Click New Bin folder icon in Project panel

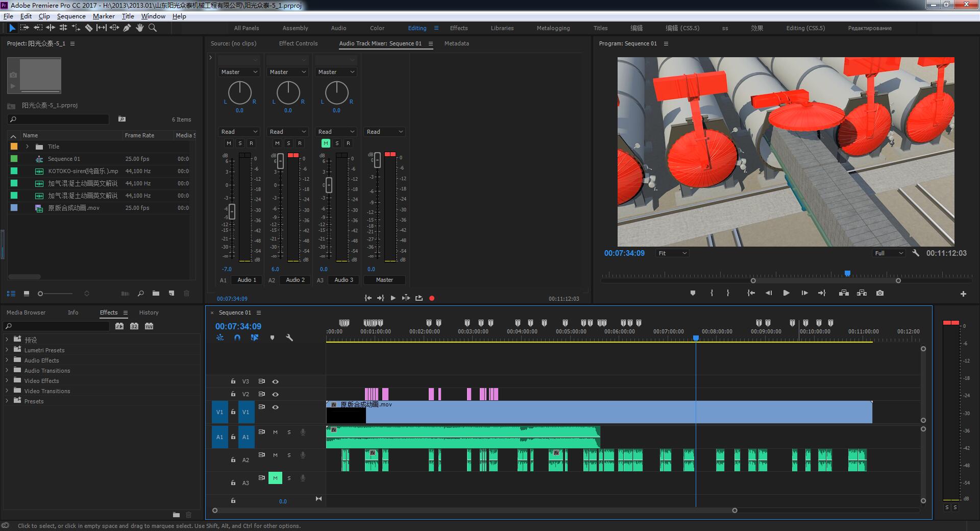[x=156, y=294]
